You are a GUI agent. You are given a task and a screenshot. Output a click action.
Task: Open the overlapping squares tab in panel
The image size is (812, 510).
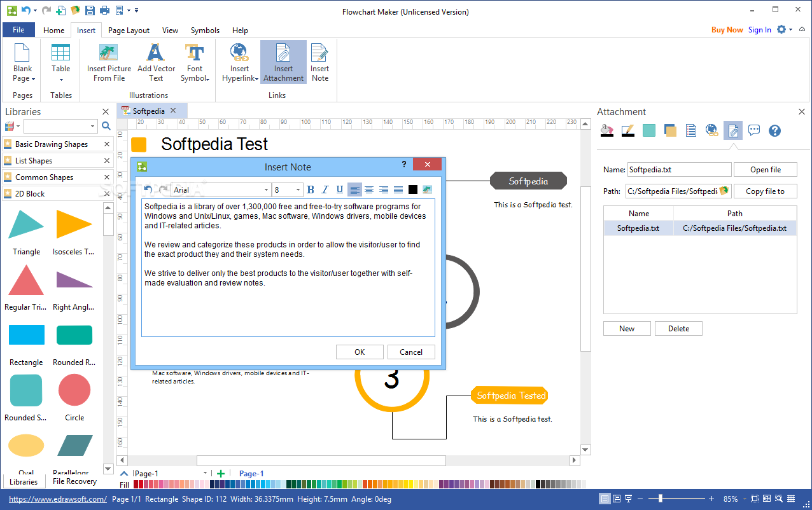[x=669, y=131]
